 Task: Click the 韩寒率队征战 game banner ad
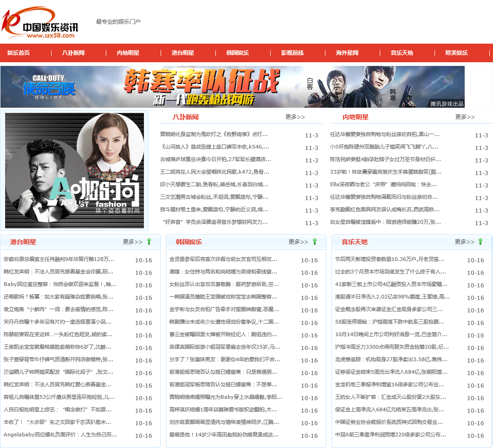(233, 87)
